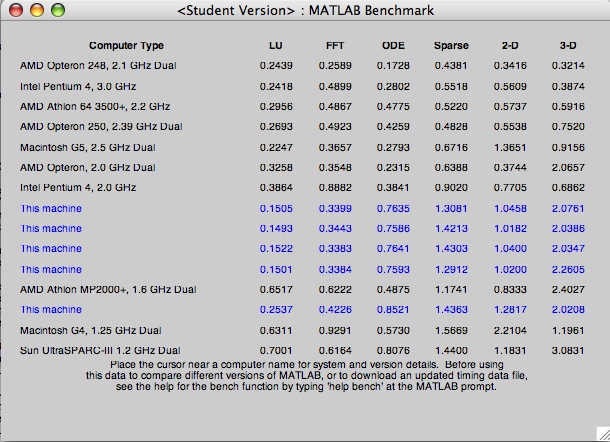Select 'Sun UltraSPARC-III 1.2 GHz Dual' name
610x442 pixels.
tap(100, 351)
